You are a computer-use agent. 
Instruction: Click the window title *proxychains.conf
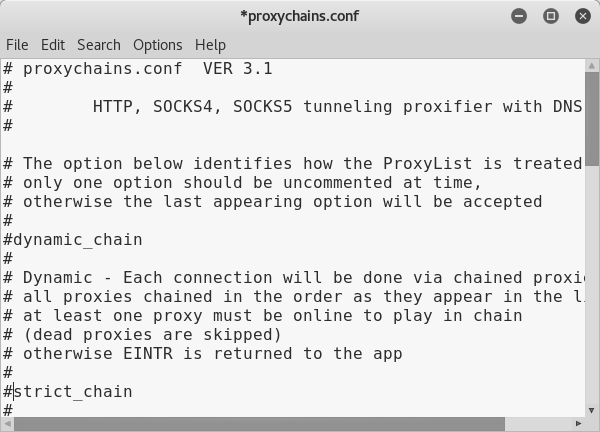point(300,16)
